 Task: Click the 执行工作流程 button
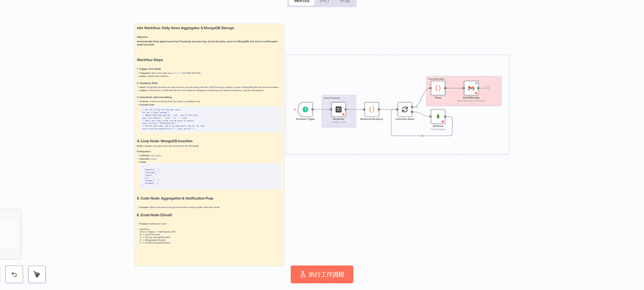tap(322, 274)
